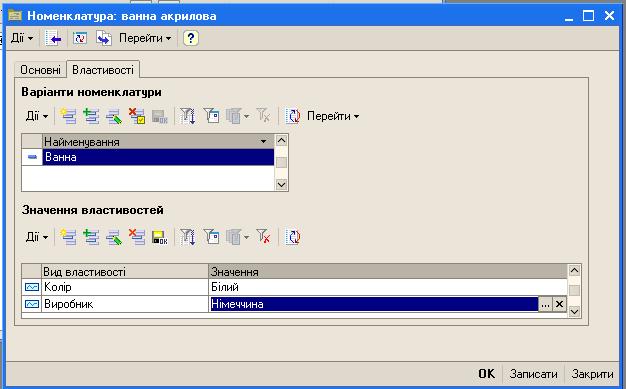Add a new item in Варіанти номенклатури
626x389 pixels.
[x=68, y=116]
